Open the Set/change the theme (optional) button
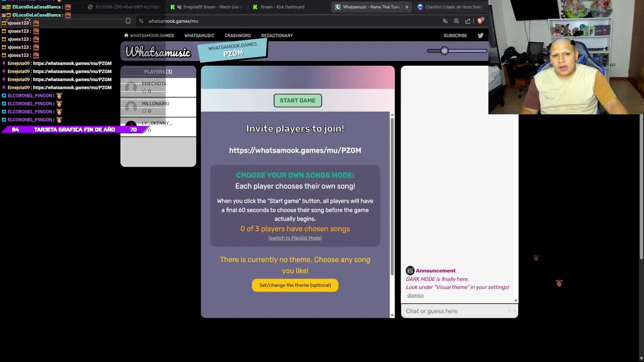Image resolution: width=644 pixels, height=362 pixels. click(x=295, y=285)
